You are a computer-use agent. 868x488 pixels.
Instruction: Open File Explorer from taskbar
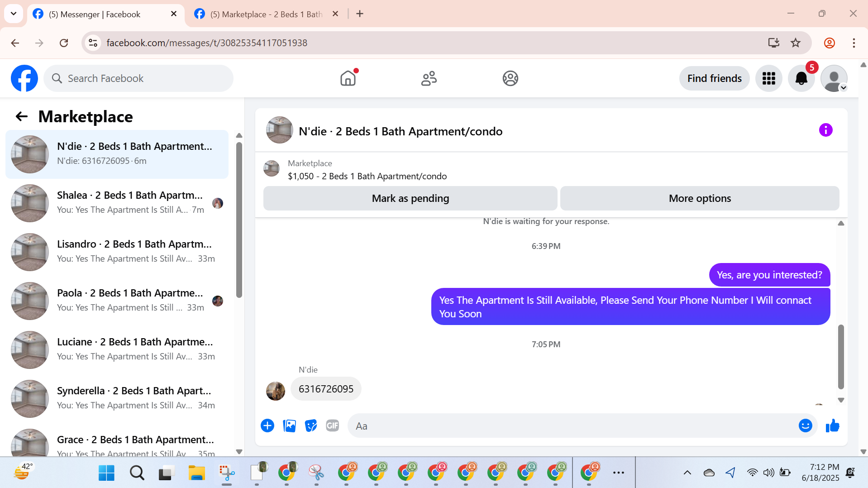(x=196, y=473)
